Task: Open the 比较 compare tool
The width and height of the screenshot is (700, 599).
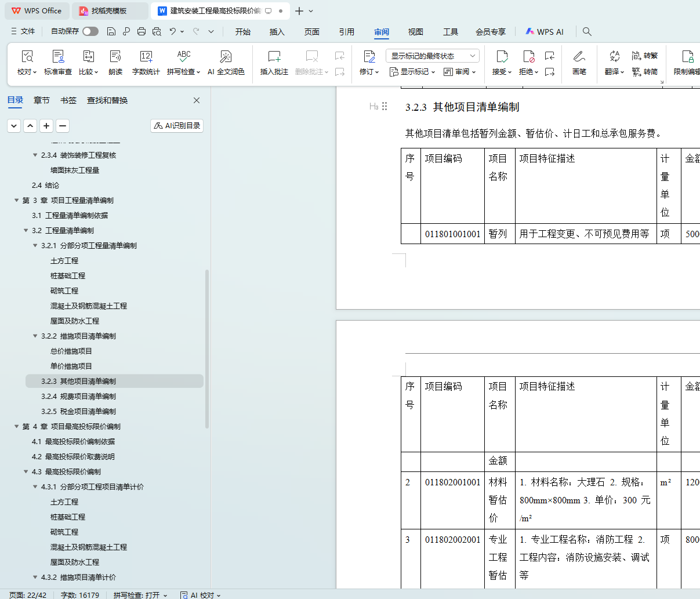Action: tap(89, 63)
